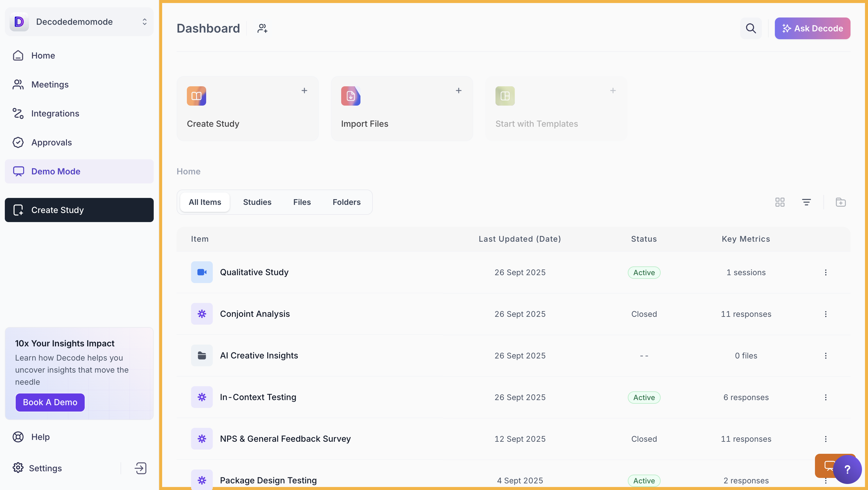This screenshot has width=868, height=490.
Task: Open three-dot menu for In-Context Testing
Action: (826, 397)
